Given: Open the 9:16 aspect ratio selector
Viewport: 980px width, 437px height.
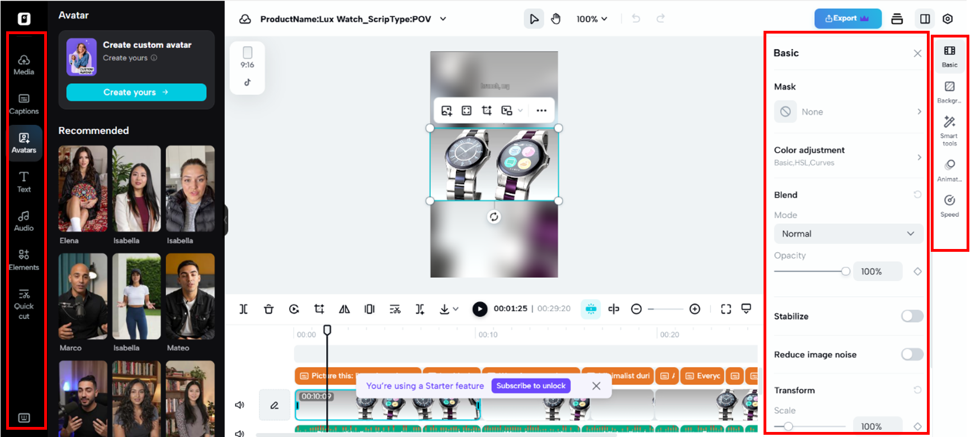Looking at the screenshot, I should coord(247,58).
